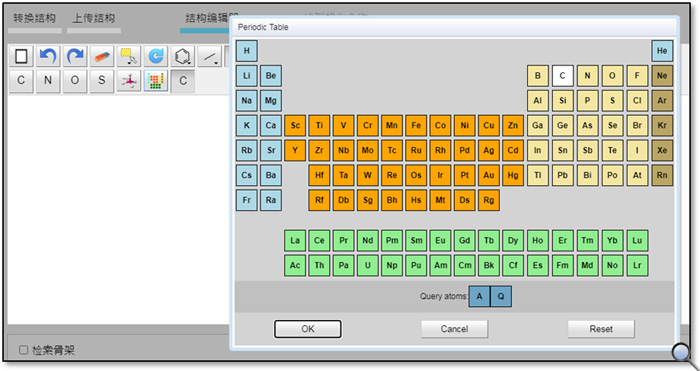Click the 3D atom cleanup icon
Screen dimensions: 700x371
click(129, 81)
